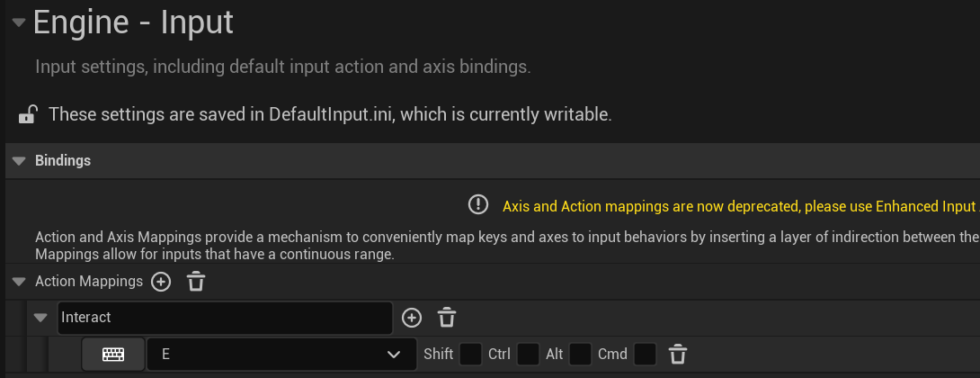Collapse the Action Mappings list
Viewport: 980px width, 378px height.
19,282
